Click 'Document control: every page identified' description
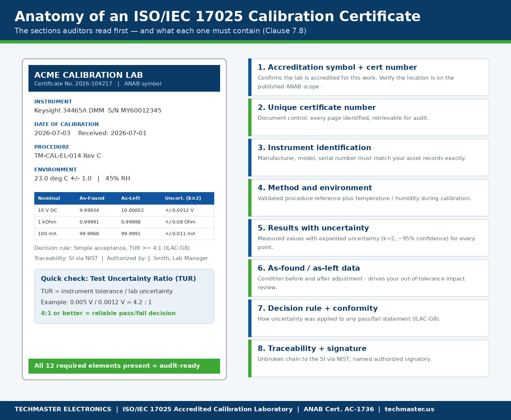 tap(343, 118)
